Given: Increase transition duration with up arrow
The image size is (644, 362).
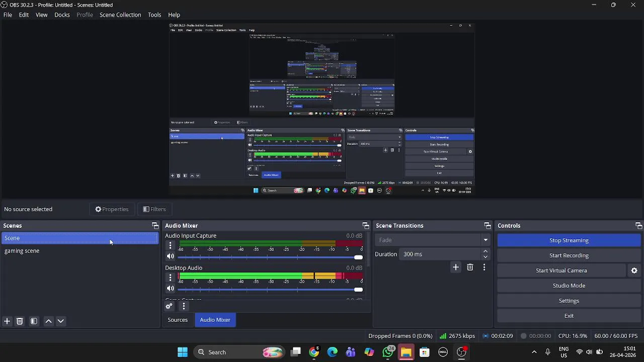Looking at the screenshot, I should [486, 251].
